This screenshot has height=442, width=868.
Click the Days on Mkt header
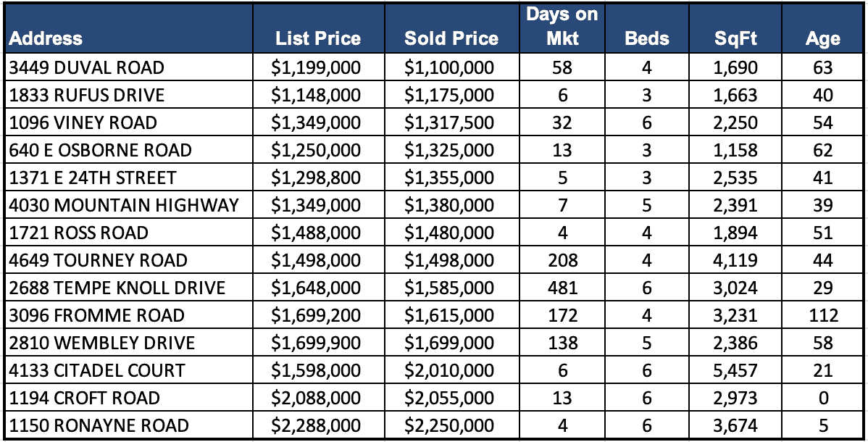click(x=562, y=26)
